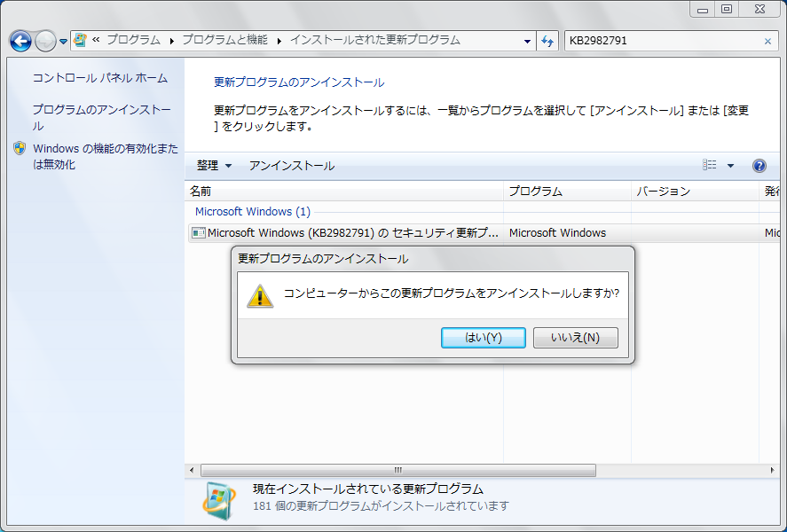Click the help question mark icon
The image size is (787, 532).
point(759,166)
